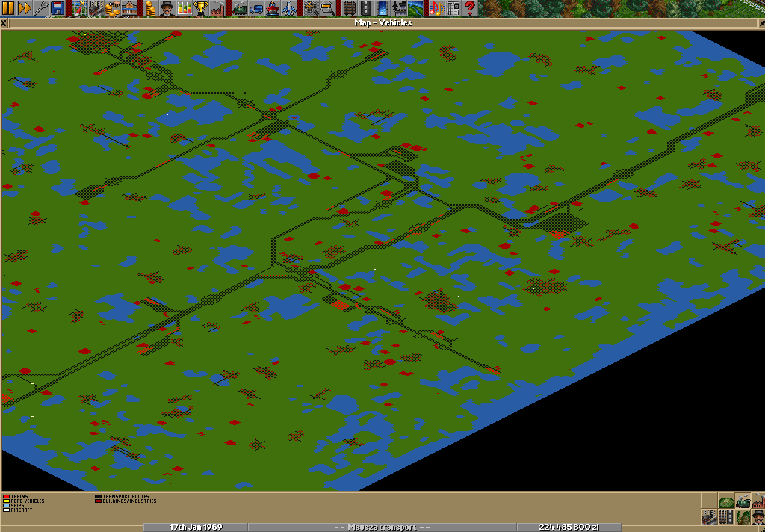765x532 pixels.
Task: Open the save game floppy disk menu
Action: [57, 8]
